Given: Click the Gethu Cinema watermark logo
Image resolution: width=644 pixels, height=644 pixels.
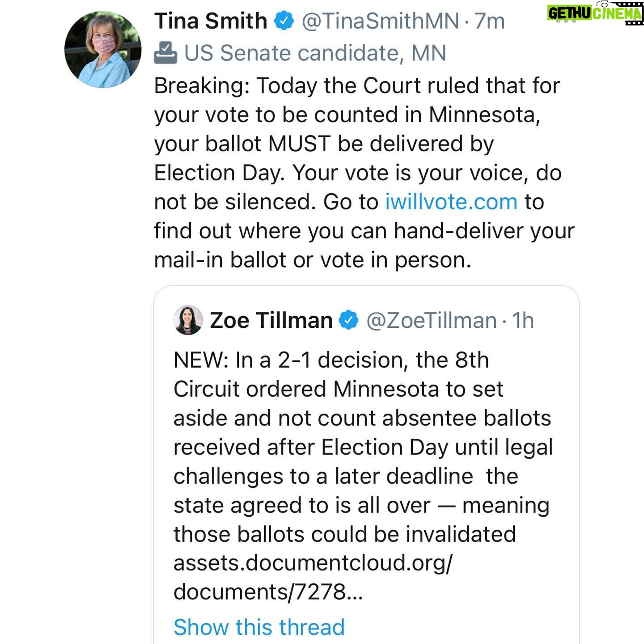Looking at the screenshot, I should [x=595, y=13].
